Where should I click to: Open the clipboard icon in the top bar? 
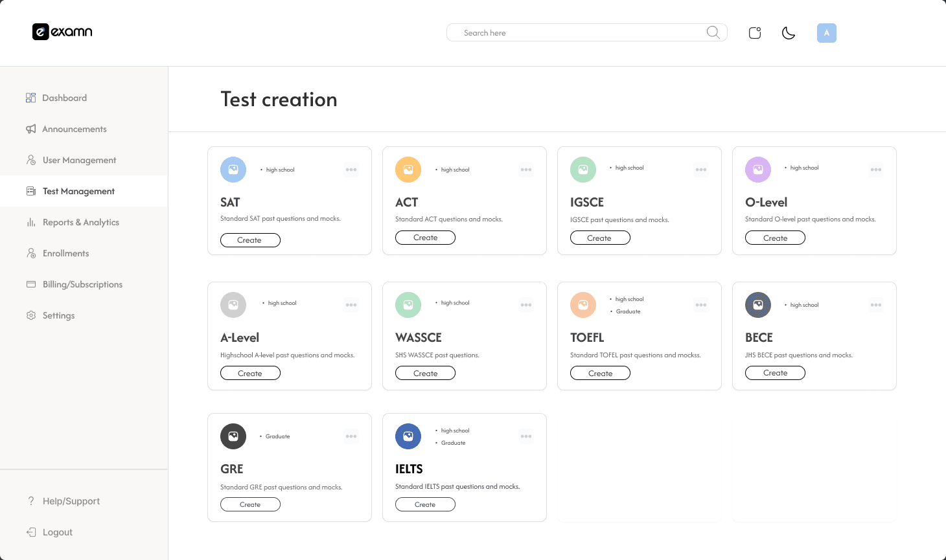click(x=754, y=32)
